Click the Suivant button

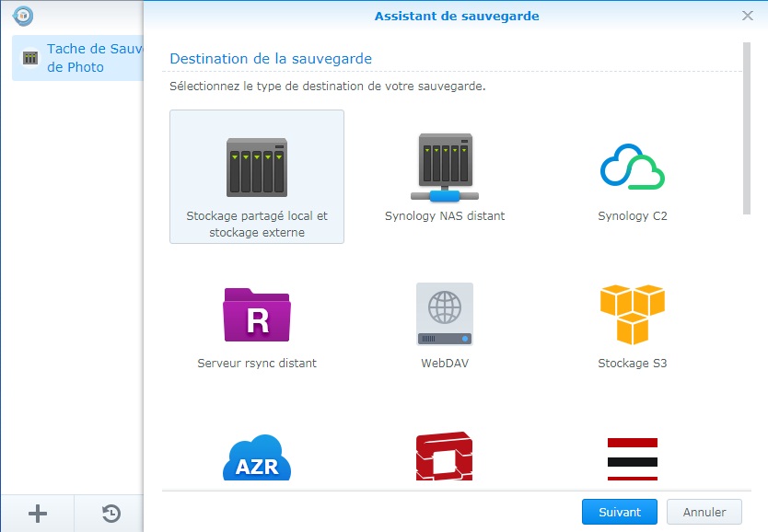pos(620,512)
